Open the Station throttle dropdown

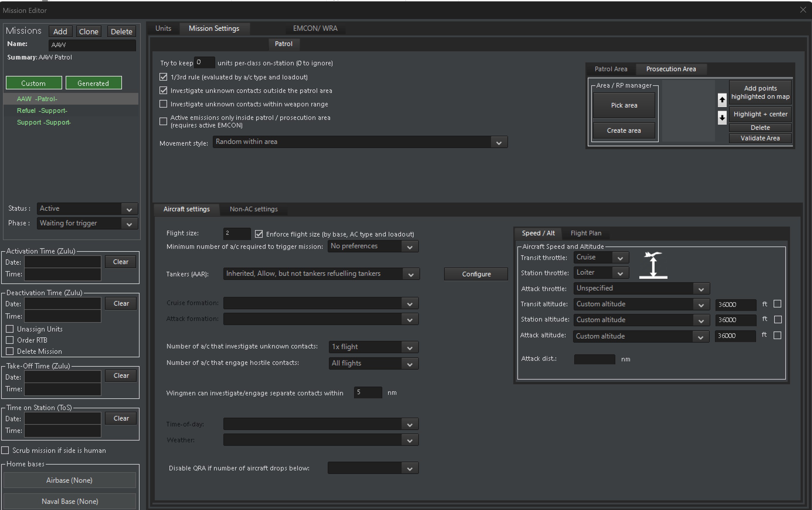[601, 273]
